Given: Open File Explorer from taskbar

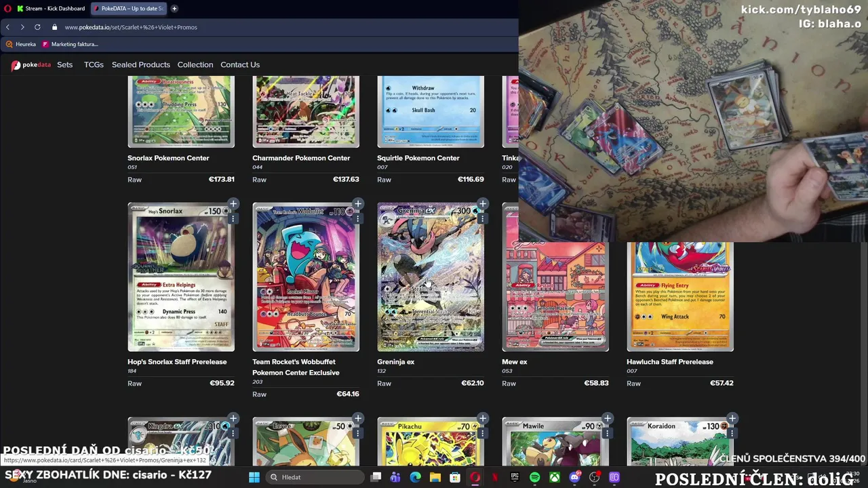Looking at the screenshot, I should pos(435,477).
